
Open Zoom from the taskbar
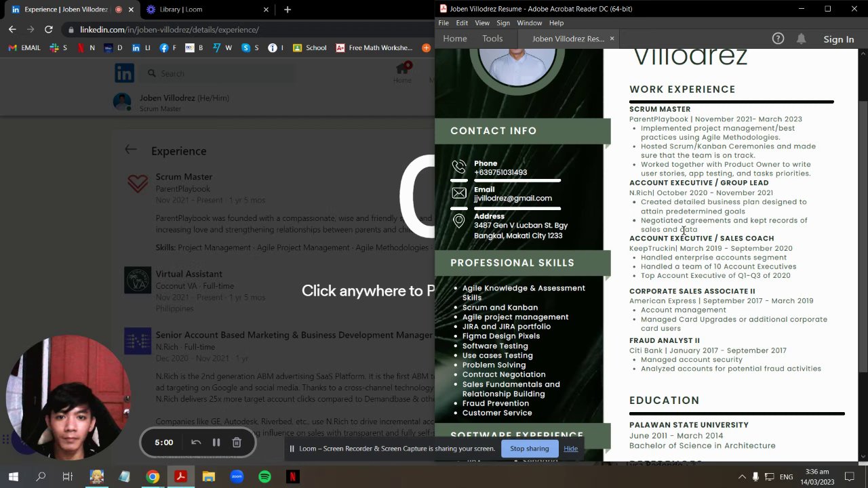click(x=237, y=476)
